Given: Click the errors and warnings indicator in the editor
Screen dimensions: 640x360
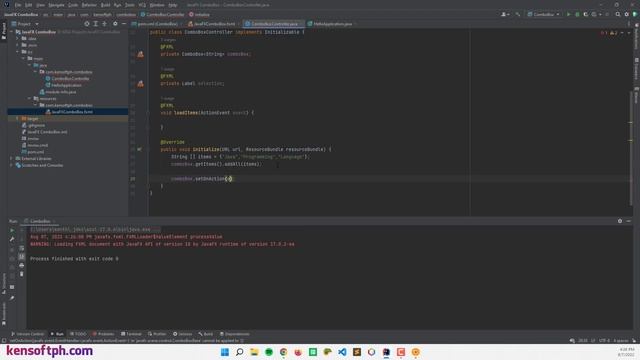Looking at the screenshot, I should (x=609, y=33).
